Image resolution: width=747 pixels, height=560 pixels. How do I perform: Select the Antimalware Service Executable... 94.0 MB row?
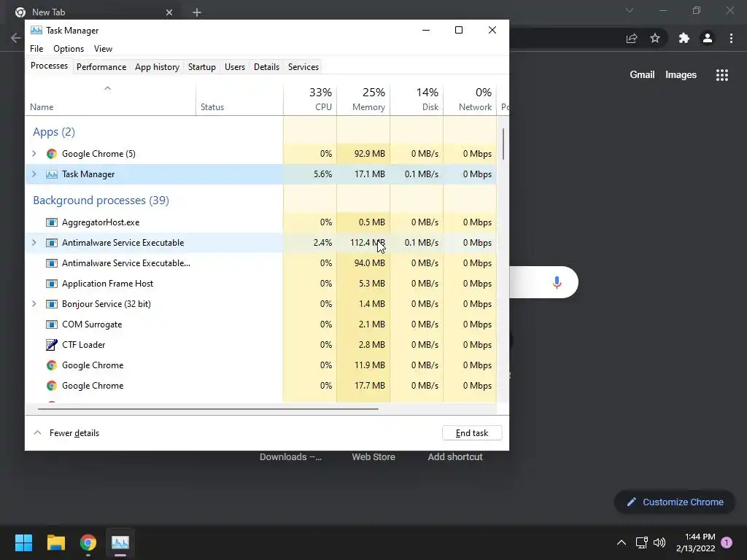(261, 263)
